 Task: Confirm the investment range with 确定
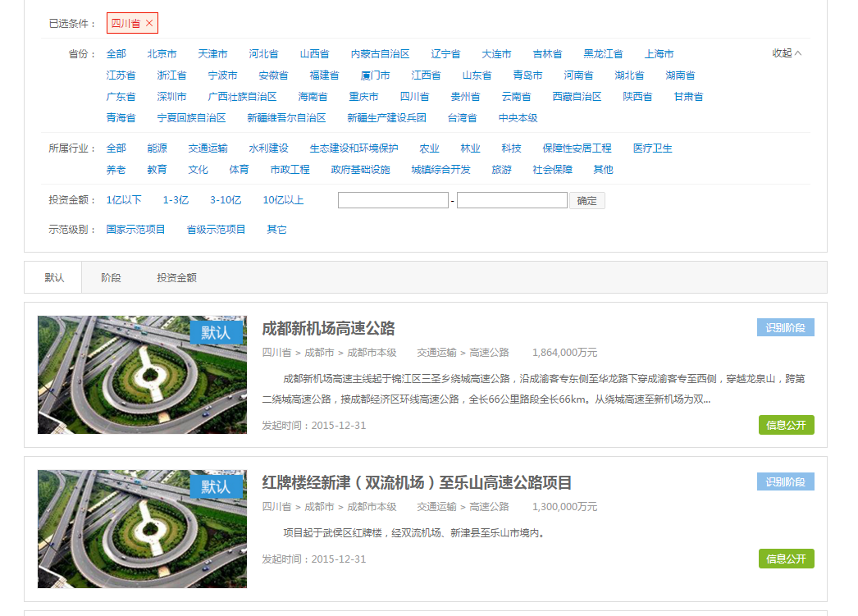tap(587, 201)
